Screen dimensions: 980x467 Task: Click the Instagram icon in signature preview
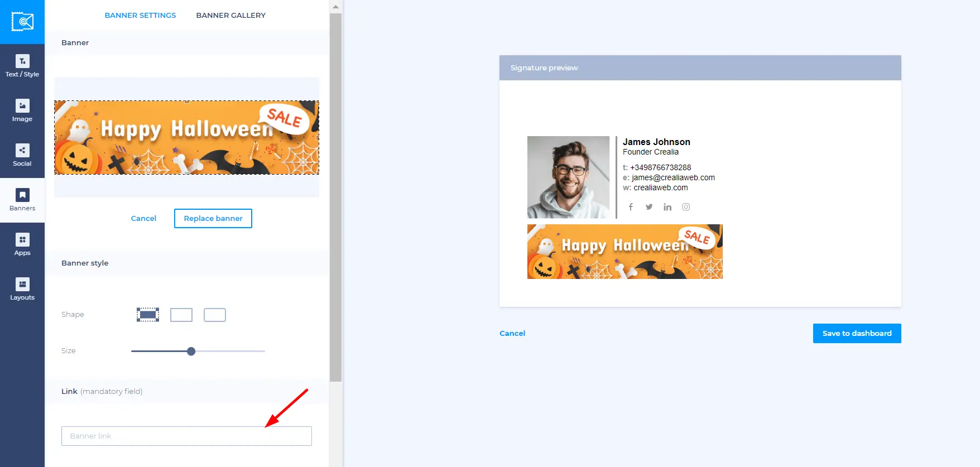(686, 207)
